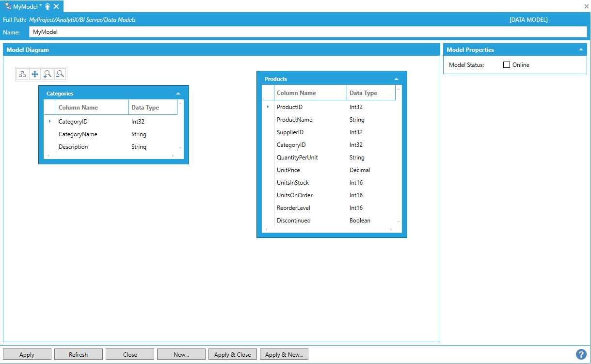Click the pin arrow on MyModel tab

(x=48, y=6)
